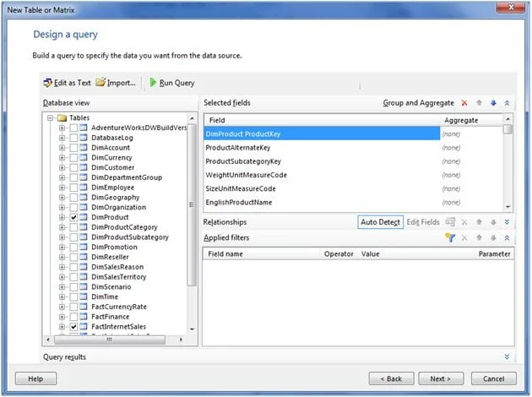Click the Database view horizontal scrollbar
This screenshot has width=532, height=397.
pos(110,340)
